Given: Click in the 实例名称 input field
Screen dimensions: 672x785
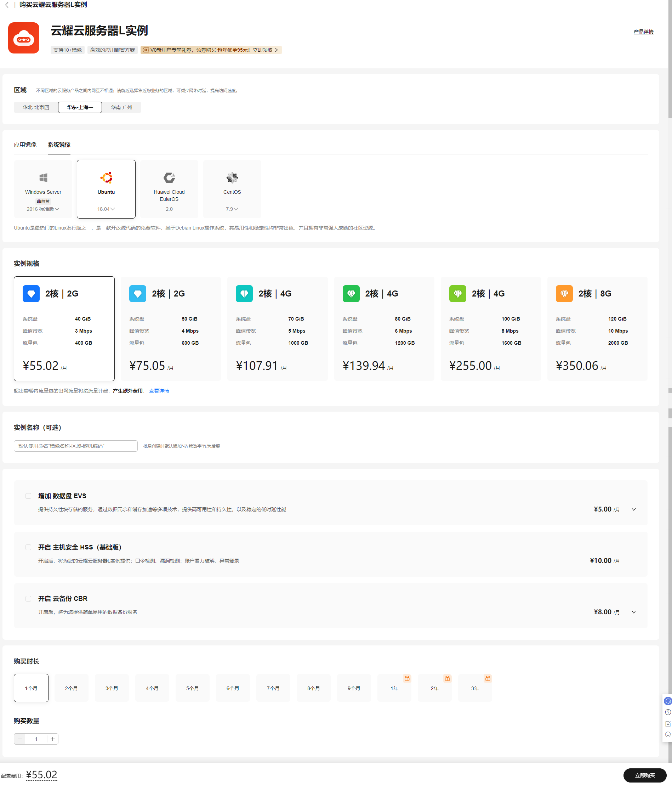Looking at the screenshot, I should click(x=76, y=446).
